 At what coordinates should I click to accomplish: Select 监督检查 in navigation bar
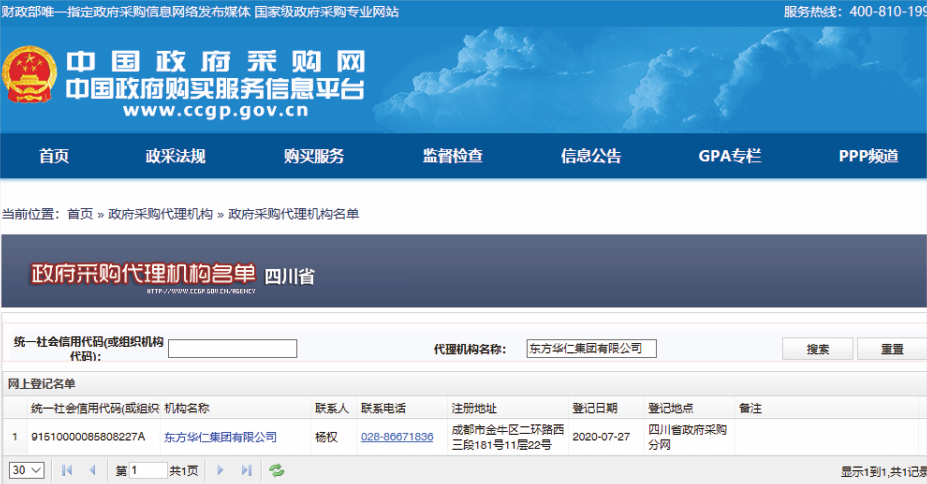pyautogui.click(x=452, y=156)
